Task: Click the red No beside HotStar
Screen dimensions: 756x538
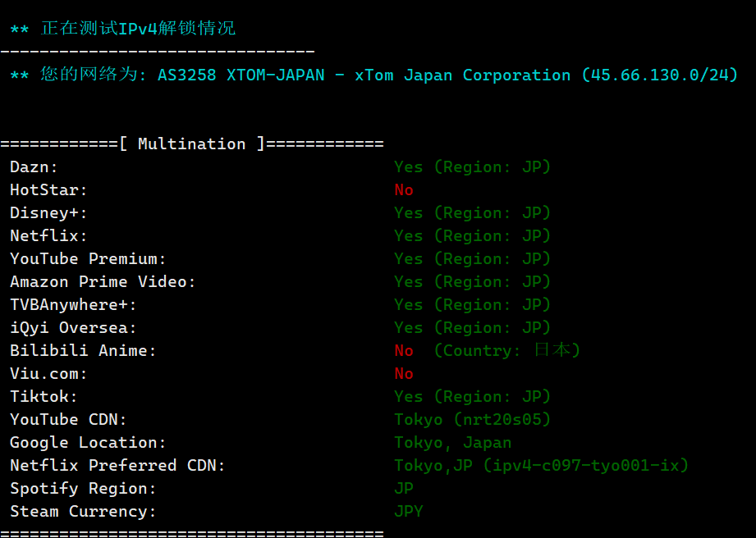Action: pyautogui.click(x=404, y=190)
